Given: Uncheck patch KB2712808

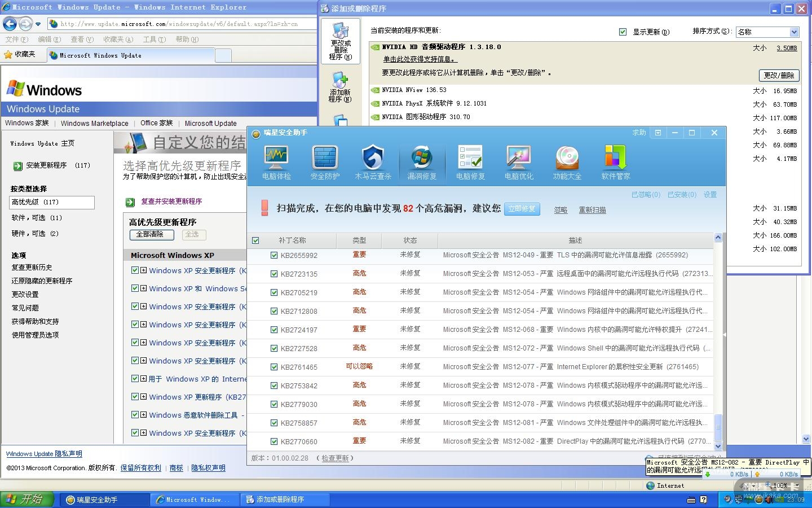Looking at the screenshot, I should coord(274,311).
